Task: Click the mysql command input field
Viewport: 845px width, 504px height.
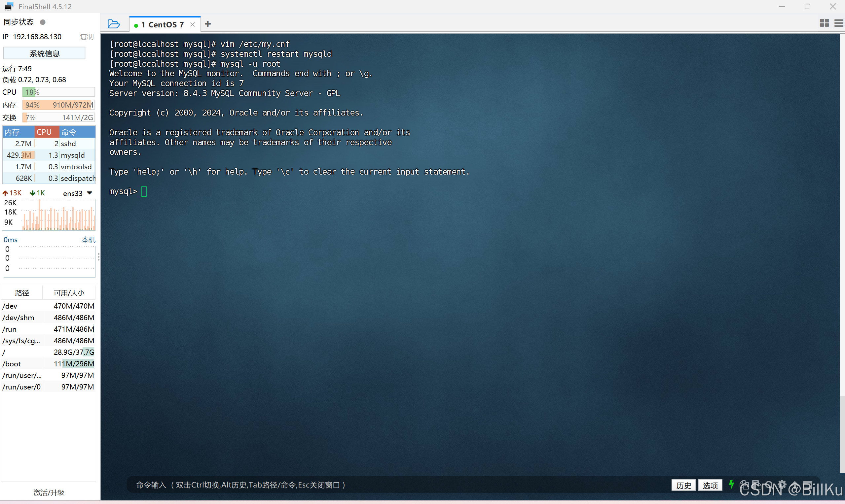Action: point(144,191)
